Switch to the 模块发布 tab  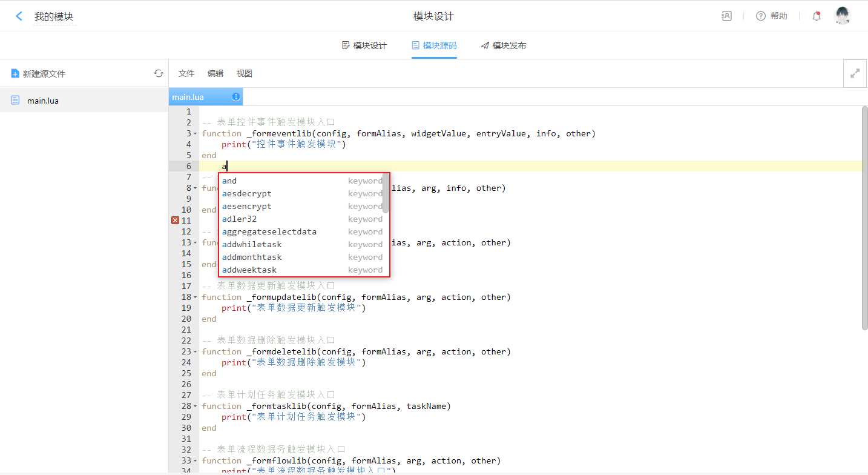coord(504,45)
